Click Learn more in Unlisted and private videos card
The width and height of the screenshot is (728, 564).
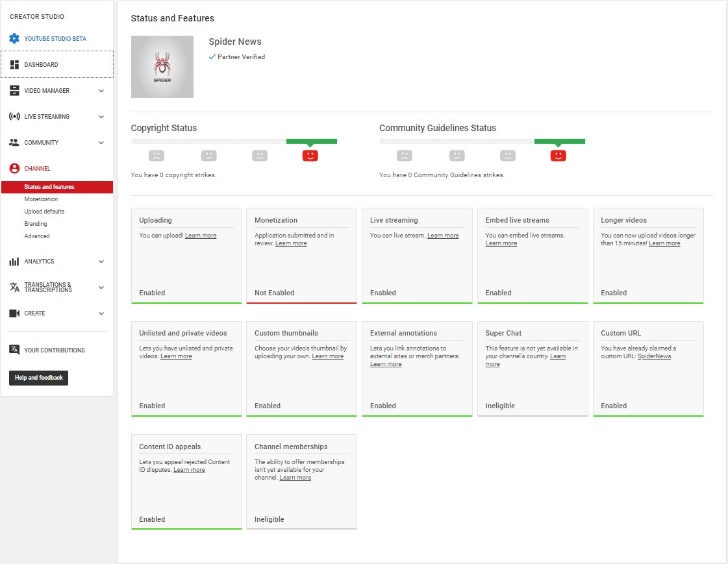[176, 356]
